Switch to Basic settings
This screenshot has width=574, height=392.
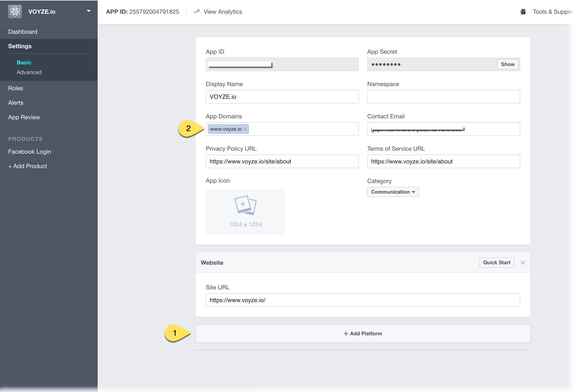click(x=24, y=62)
